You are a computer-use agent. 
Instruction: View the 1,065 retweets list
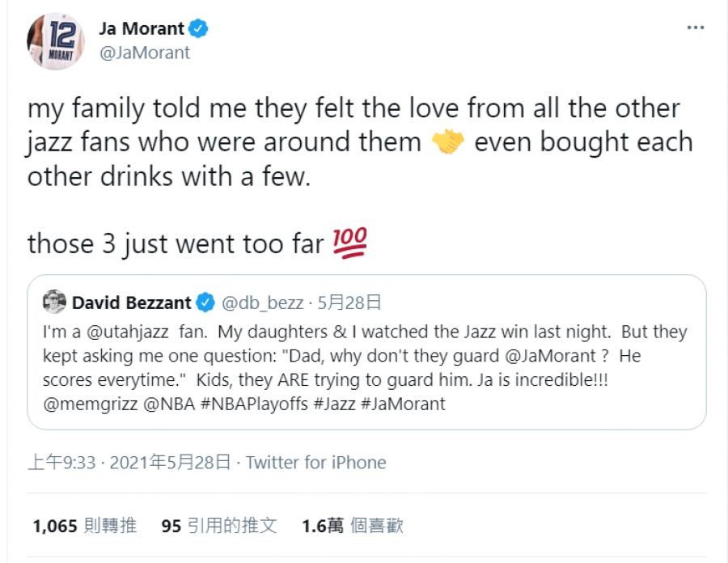(x=84, y=527)
